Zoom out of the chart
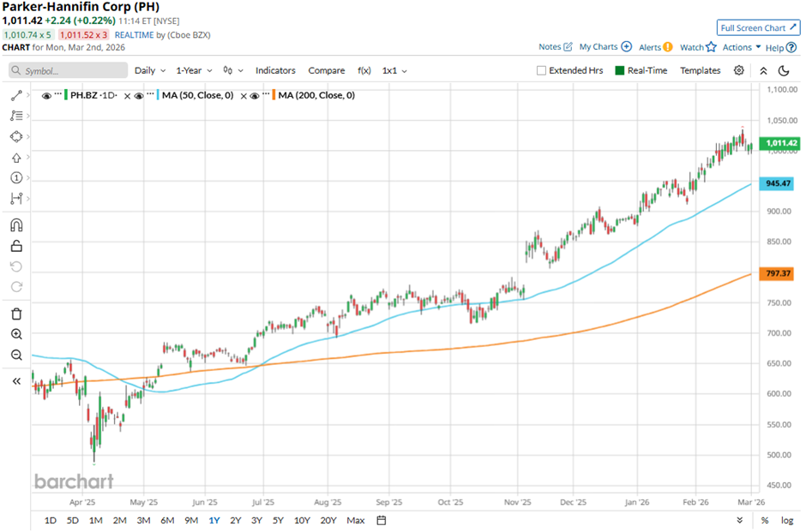Viewport: 806px width, 532px height. [16, 355]
